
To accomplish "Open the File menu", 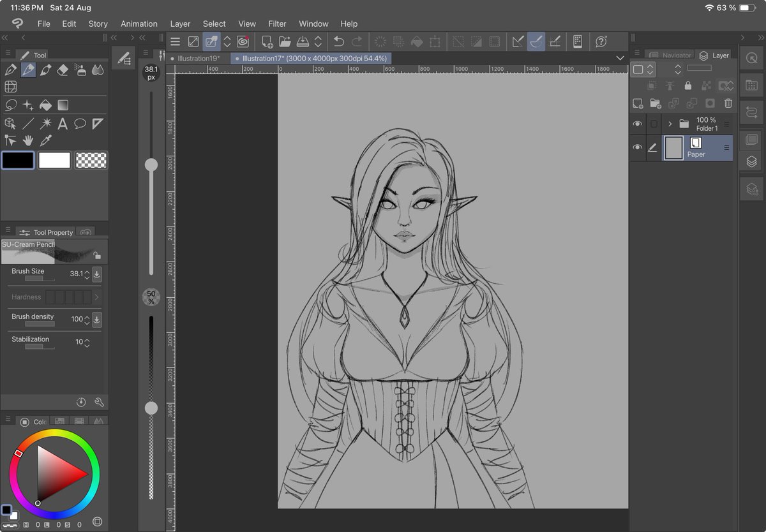I will tap(43, 24).
